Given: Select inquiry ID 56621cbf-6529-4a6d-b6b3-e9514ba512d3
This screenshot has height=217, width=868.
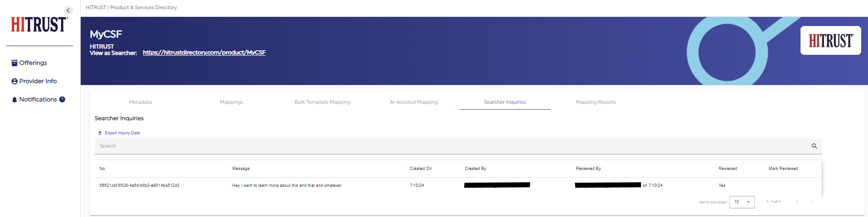Looking at the screenshot, I should [x=139, y=185].
